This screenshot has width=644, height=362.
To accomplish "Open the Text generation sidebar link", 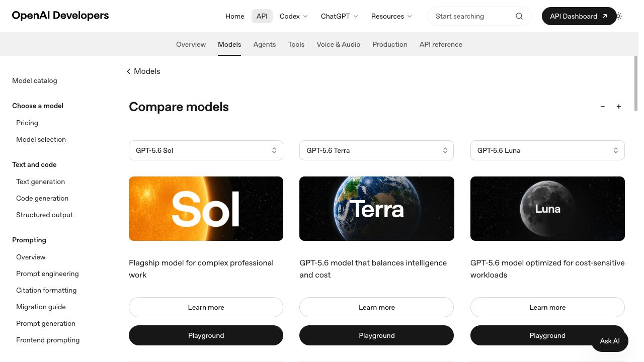I will (x=40, y=182).
